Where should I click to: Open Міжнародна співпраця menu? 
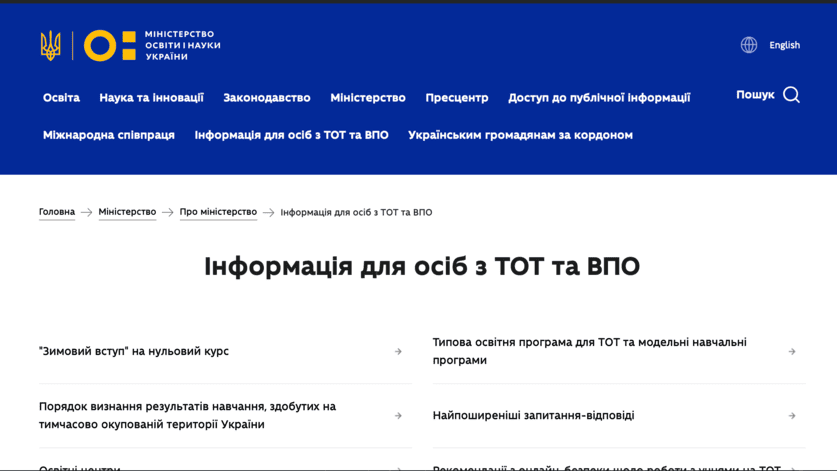(x=109, y=135)
